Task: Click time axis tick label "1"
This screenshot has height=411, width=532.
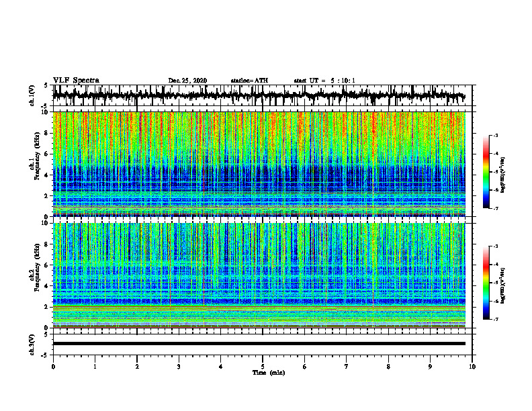Action: click(95, 367)
